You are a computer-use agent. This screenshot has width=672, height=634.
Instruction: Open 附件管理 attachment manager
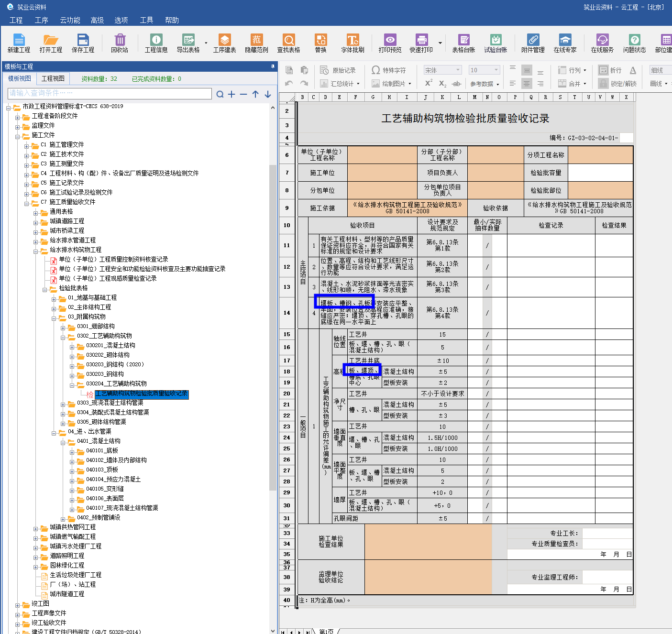(533, 43)
